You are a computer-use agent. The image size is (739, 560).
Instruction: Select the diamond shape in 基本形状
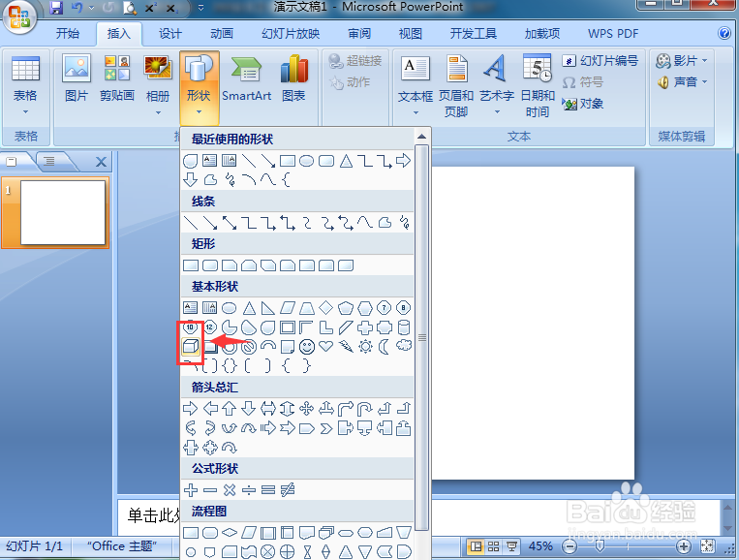point(326,308)
